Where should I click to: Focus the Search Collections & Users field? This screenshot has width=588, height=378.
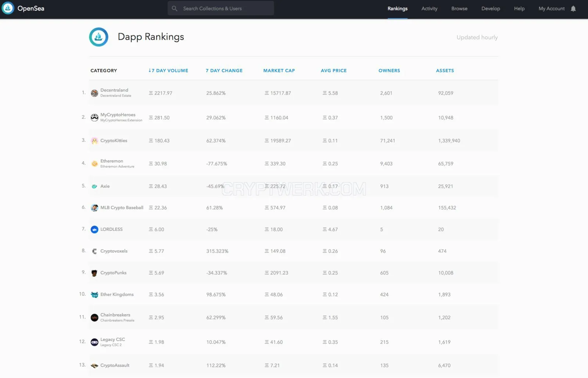221,8
